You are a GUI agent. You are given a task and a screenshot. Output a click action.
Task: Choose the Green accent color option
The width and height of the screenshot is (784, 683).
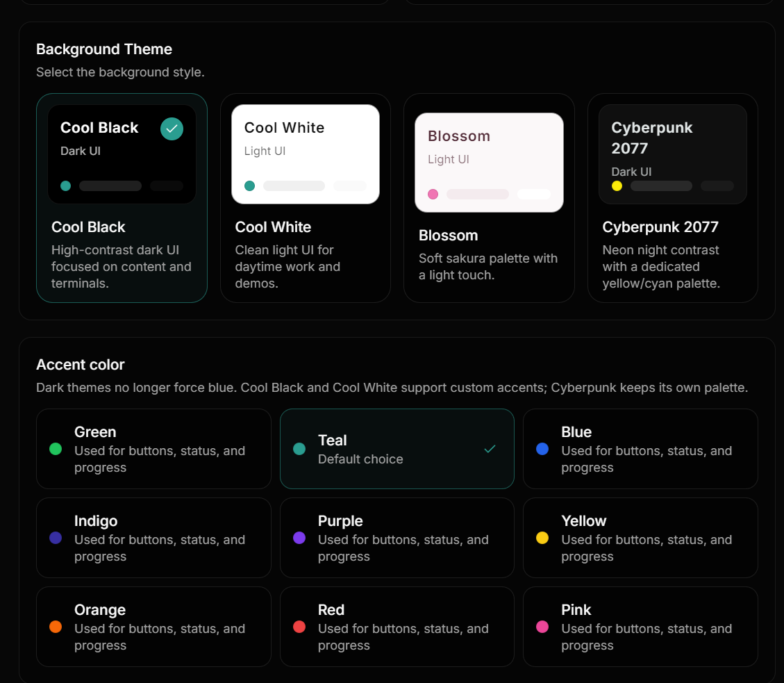(154, 449)
